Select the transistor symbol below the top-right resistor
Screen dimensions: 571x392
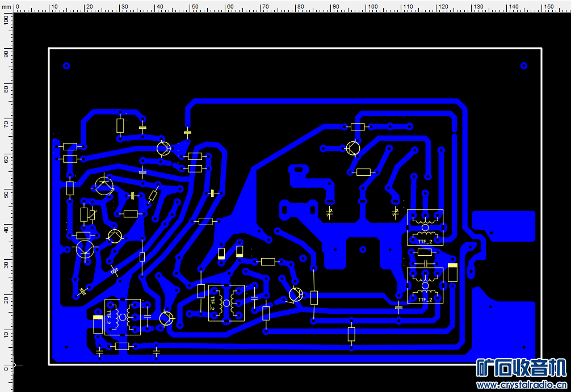tap(353, 148)
